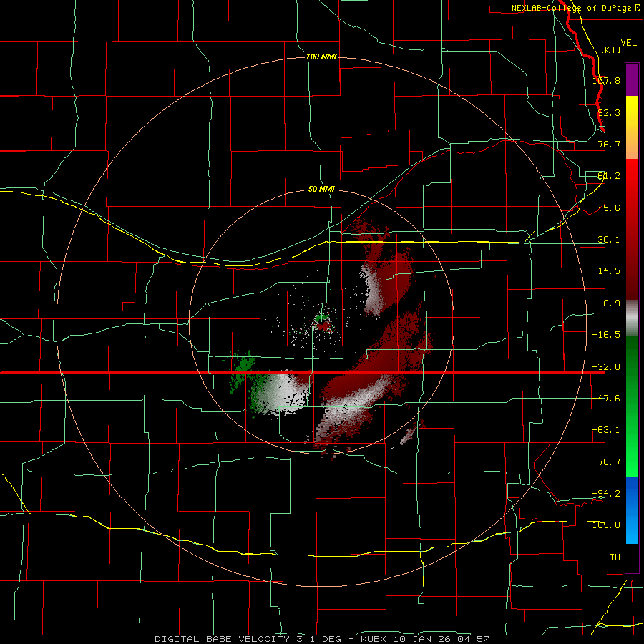Screen dimensions: 644x644
Task: Select the -47.6 legend value
Action: click(606, 399)
